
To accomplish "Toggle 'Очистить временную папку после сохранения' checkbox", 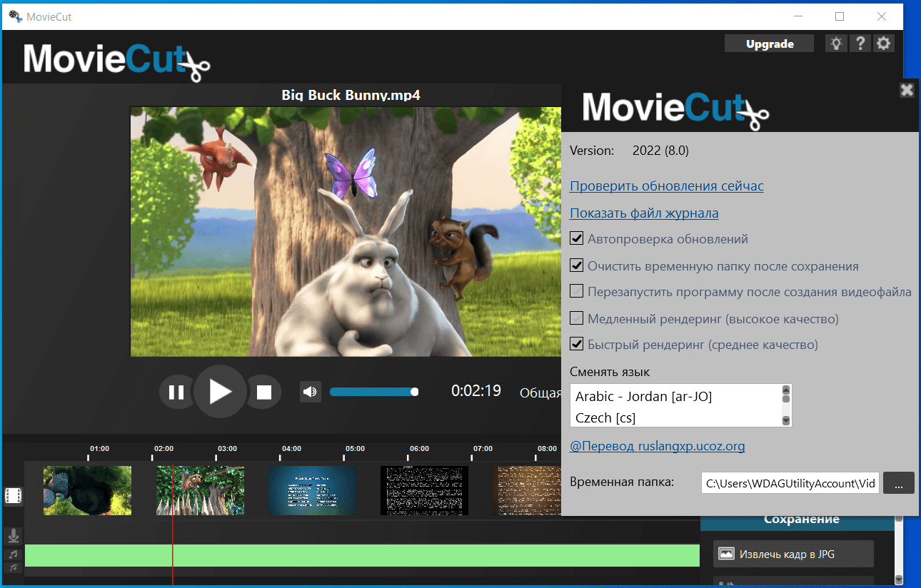I will click(577, 266).
